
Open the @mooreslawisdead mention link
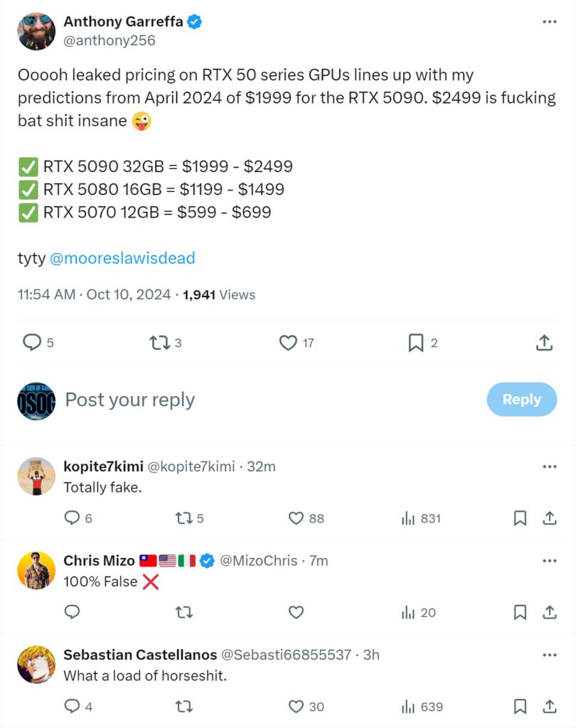(122, 258)
